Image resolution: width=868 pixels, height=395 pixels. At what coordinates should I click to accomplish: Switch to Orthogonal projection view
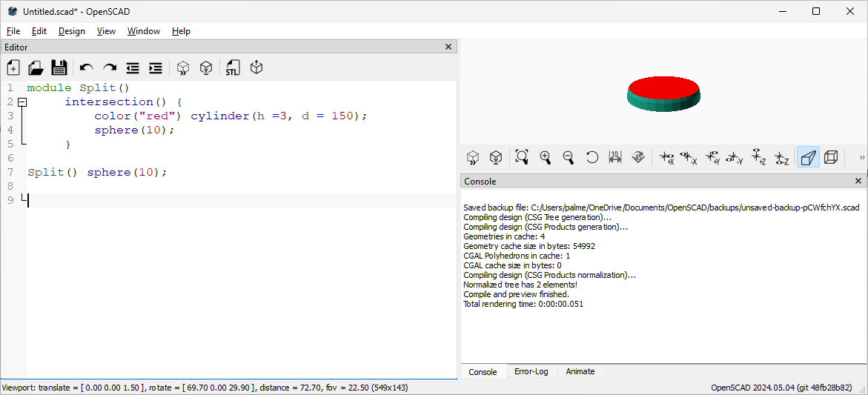click(832, 157)
